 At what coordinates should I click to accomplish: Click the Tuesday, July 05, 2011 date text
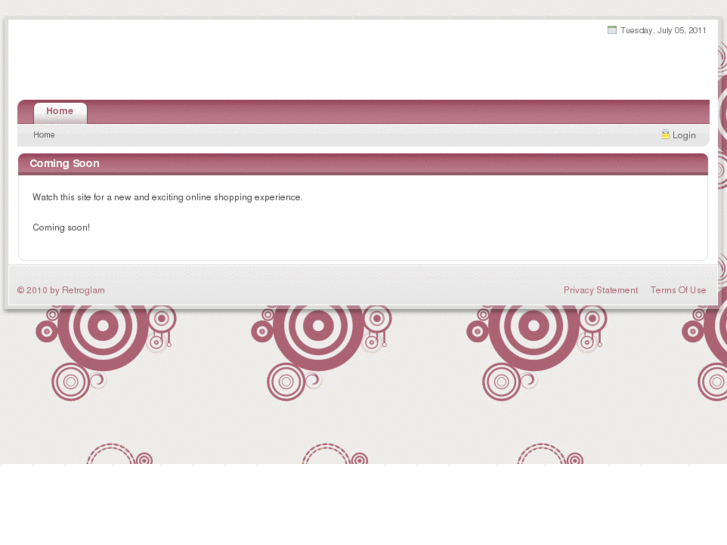point(663,31)
